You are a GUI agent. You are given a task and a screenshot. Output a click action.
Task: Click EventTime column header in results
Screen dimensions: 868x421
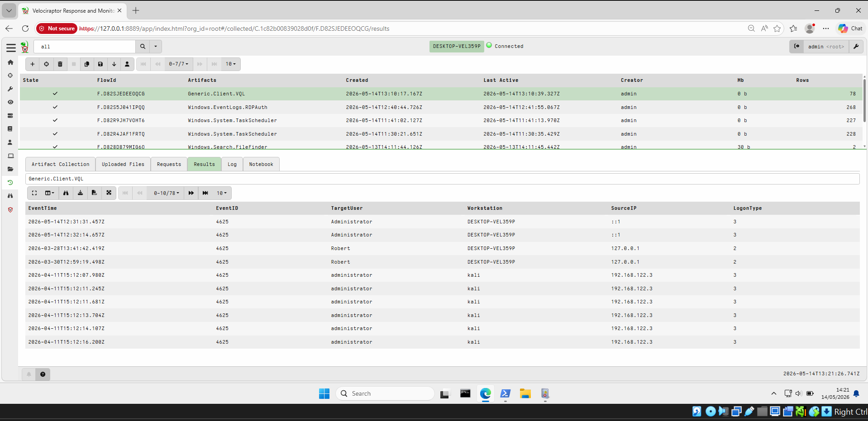pyautogui.click(x=43, y=208)
